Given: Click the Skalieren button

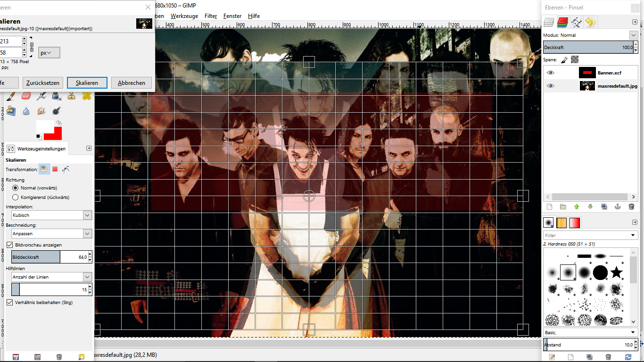Looking at the screenshot, I should coord(87,83).
